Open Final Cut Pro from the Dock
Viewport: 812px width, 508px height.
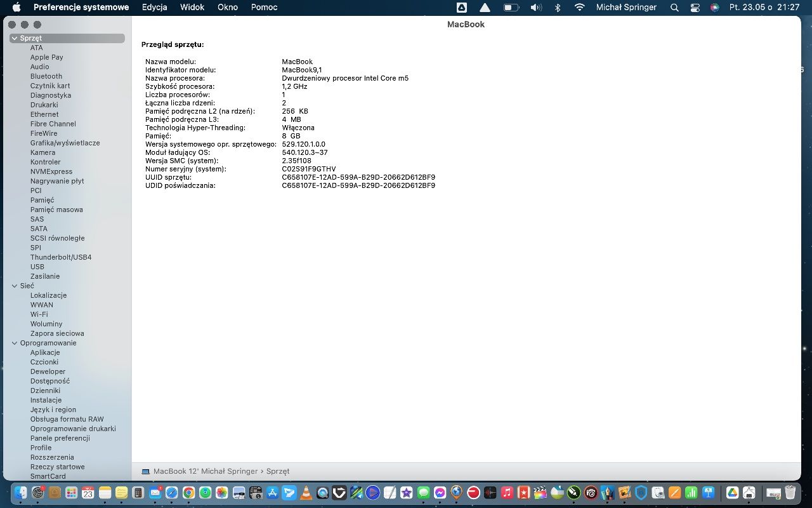coord(540,492)
